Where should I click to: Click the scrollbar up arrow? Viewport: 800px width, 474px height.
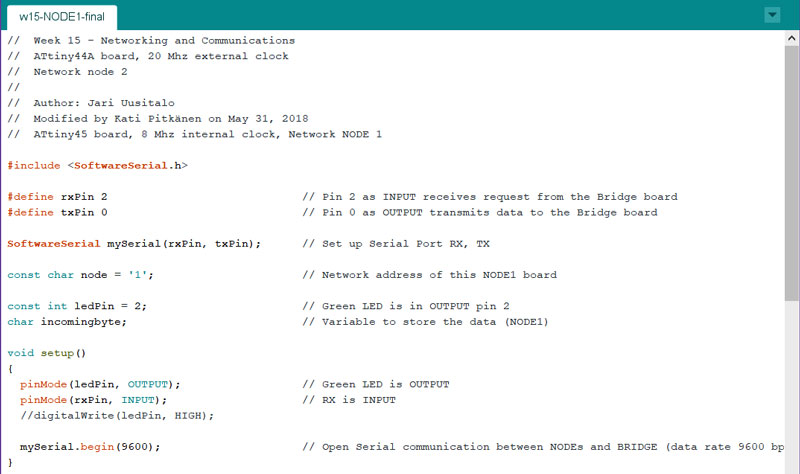(791, 38)
